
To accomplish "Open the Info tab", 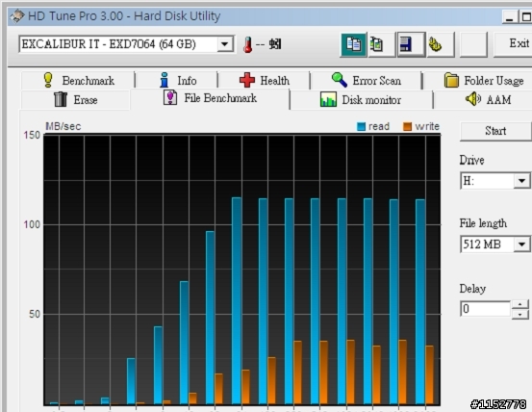I will 177,81.
